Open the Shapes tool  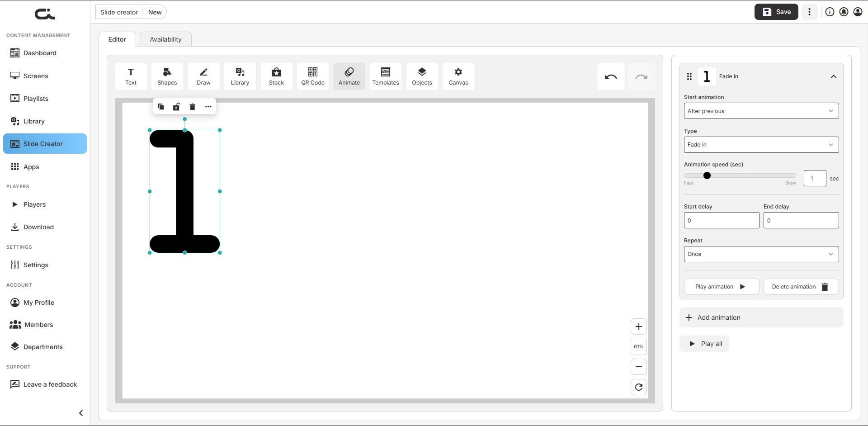point(167,76)
